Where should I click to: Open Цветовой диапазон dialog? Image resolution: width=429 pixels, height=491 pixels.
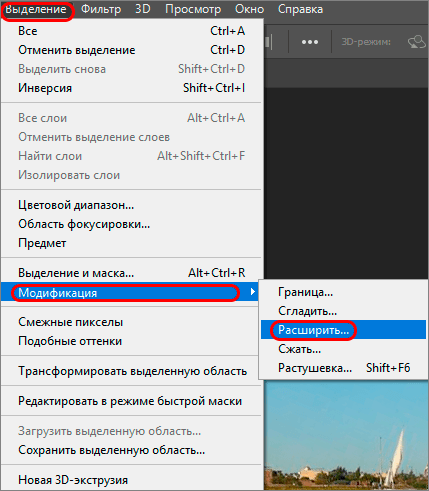(132, 205)
